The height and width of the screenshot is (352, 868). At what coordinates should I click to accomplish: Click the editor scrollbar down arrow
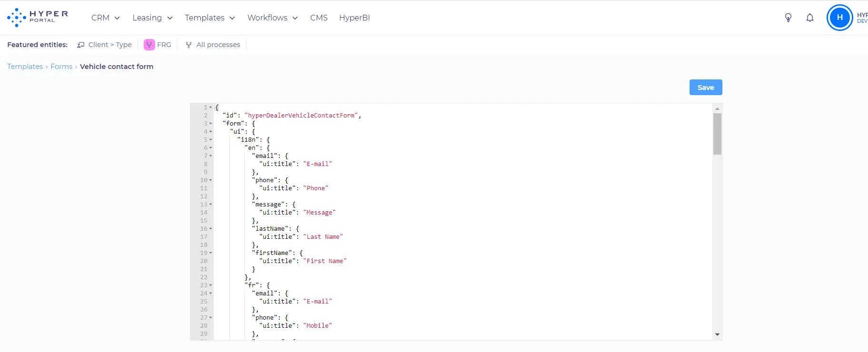[x=717, y=335]
